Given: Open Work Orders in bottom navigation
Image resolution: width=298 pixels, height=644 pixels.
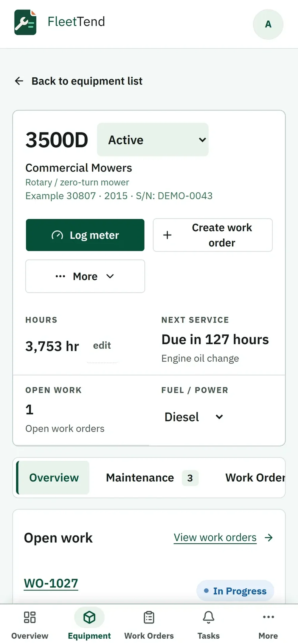Looking at the screenshot, I should tap(149, 624).
